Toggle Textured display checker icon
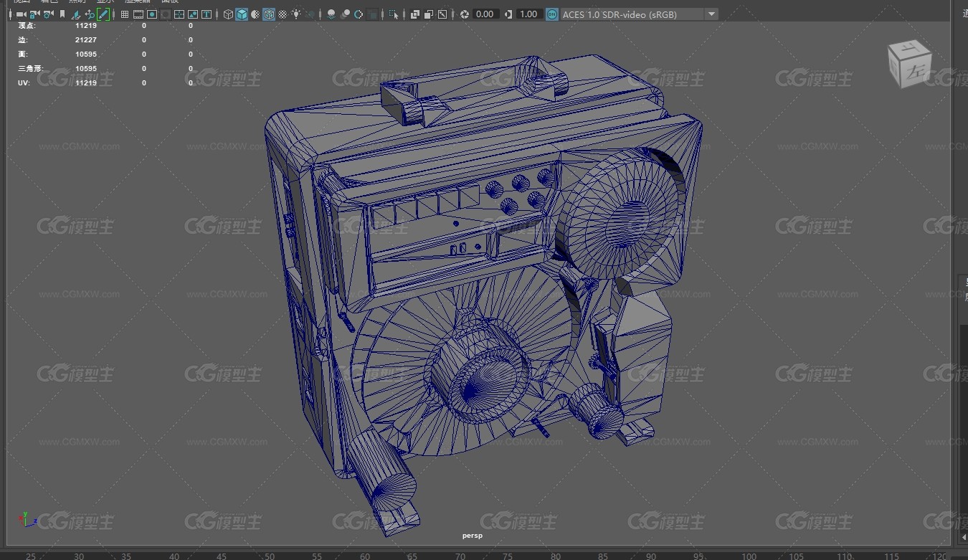Screen dimensions: 968x560 (283, 14)
